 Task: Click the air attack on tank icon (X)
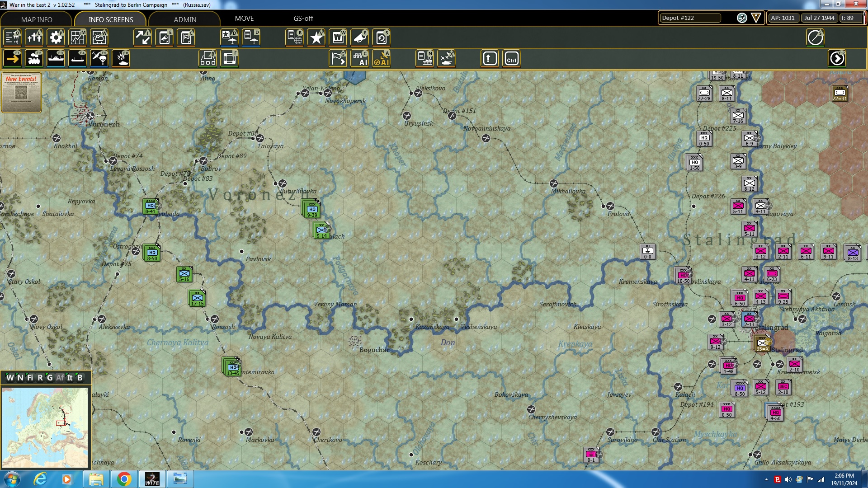click(x=447, y=58)
